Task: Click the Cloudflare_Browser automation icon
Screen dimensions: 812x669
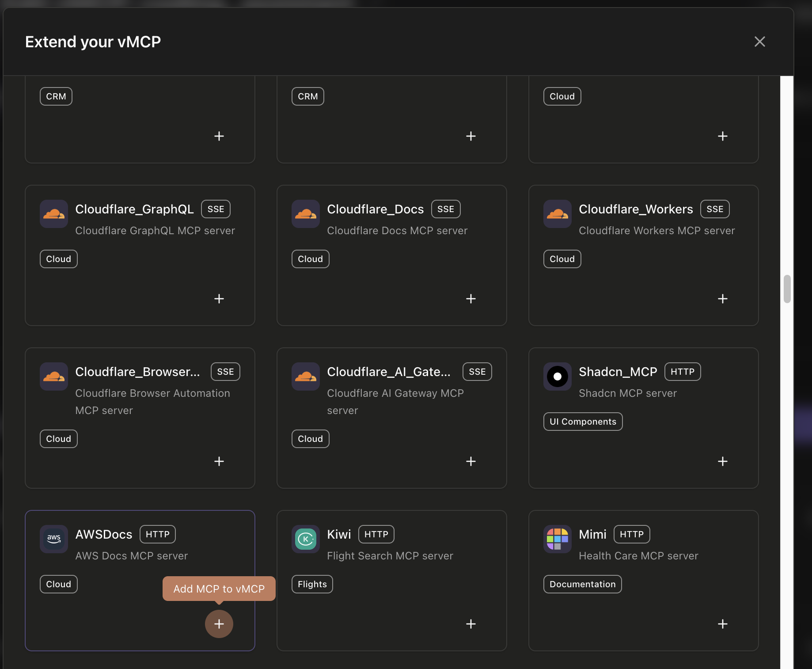Action: (x=53, y=376)
